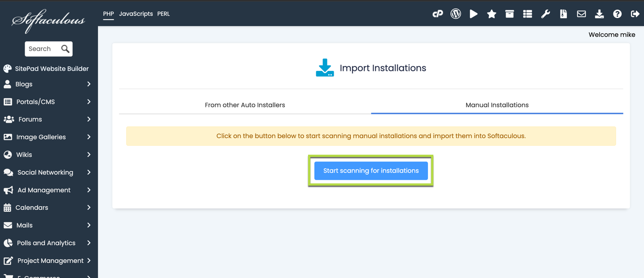Image resolution: width=644 pixels, height=278 pixels.
Task: Click the Forums group icon
Action: pyautogui.click(x=9, y=119)
